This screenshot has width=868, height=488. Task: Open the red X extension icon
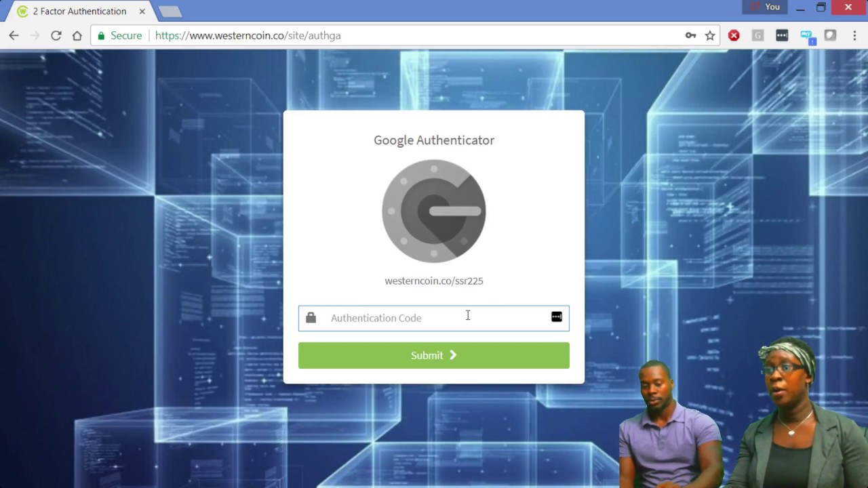[x=734, y=35]
